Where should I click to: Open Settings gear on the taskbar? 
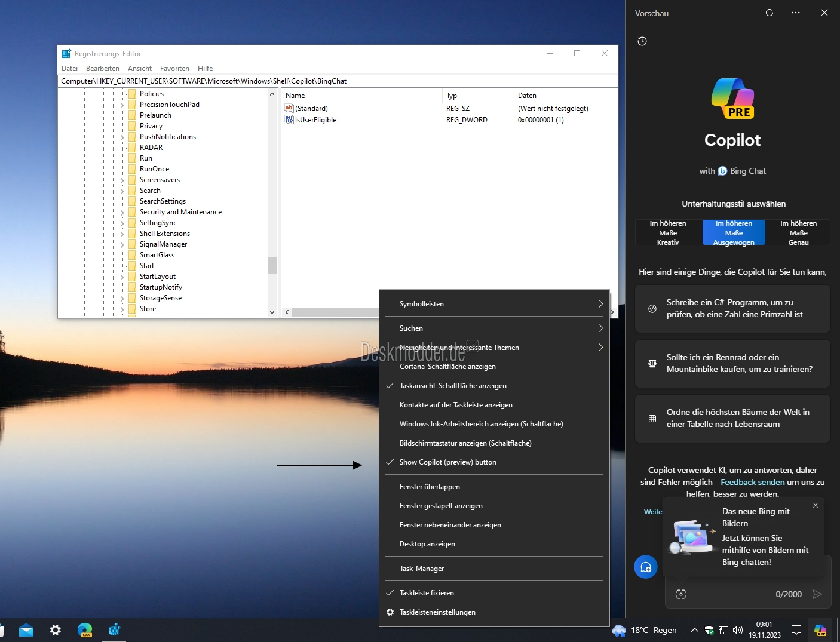[x=56, y=630]
